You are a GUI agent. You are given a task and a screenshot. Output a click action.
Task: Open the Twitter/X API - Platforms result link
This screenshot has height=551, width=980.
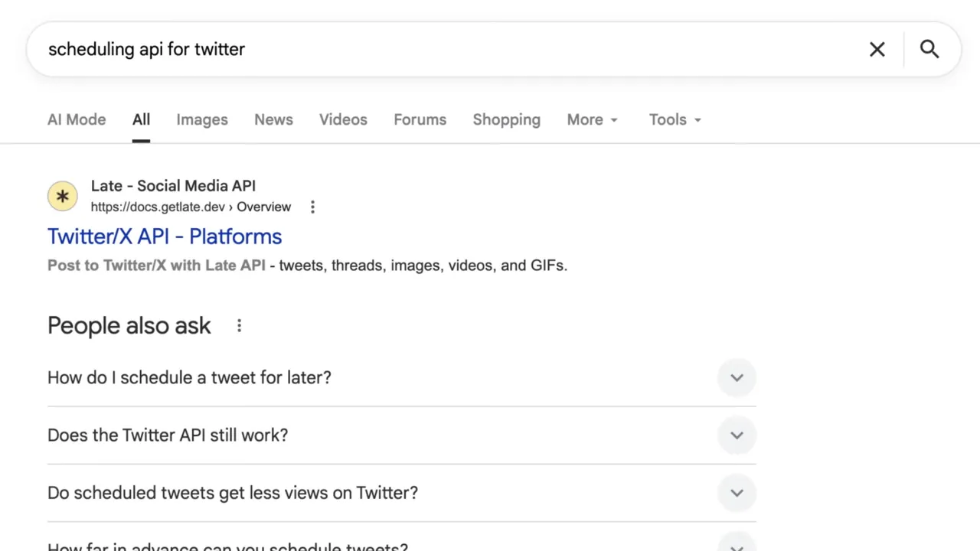(x=165, y=236)
